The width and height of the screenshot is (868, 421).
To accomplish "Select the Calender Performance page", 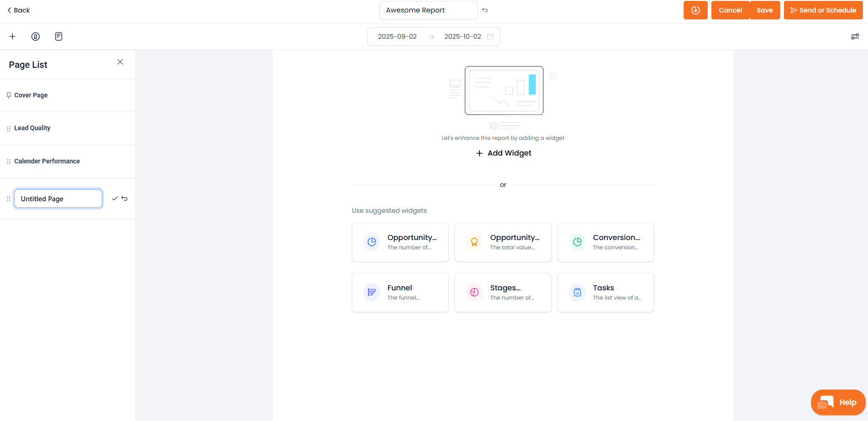I will coord(47,161).
